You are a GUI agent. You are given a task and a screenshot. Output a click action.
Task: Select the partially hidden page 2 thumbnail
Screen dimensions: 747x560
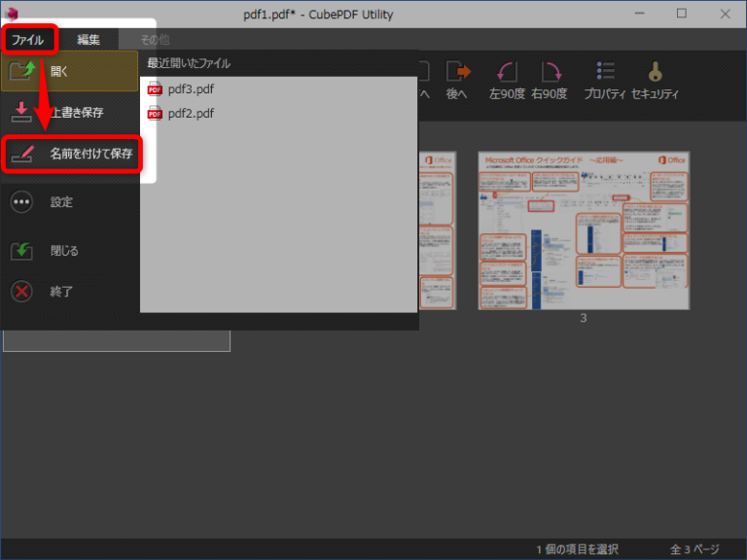click(x=437, y=230)
